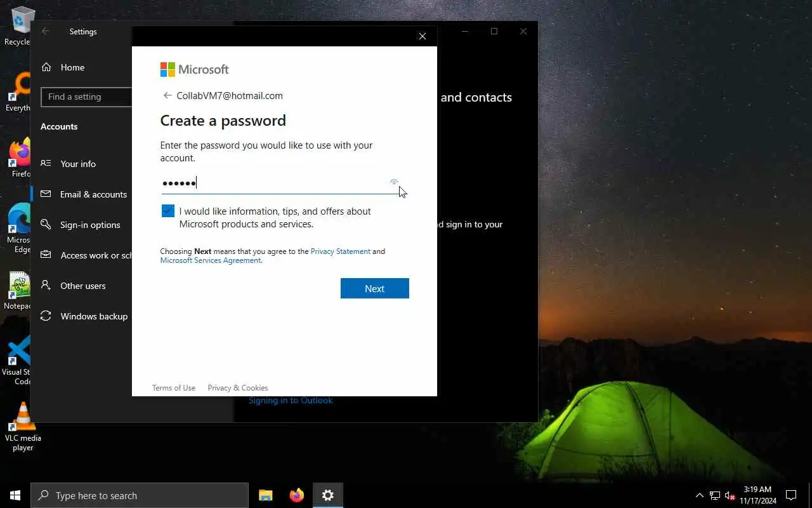Screen dimensions: 812x508
Task: Click the Windows backup sync icon
Action: coord(46,316)
